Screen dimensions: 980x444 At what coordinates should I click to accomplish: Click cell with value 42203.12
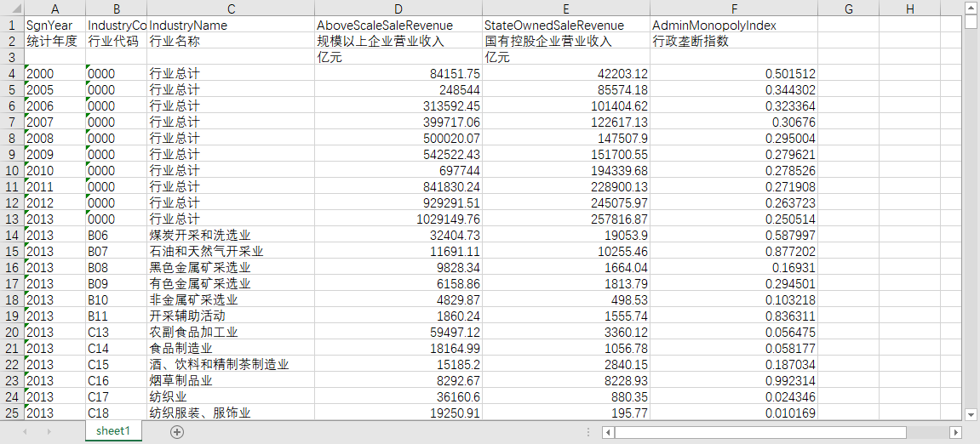566,74
